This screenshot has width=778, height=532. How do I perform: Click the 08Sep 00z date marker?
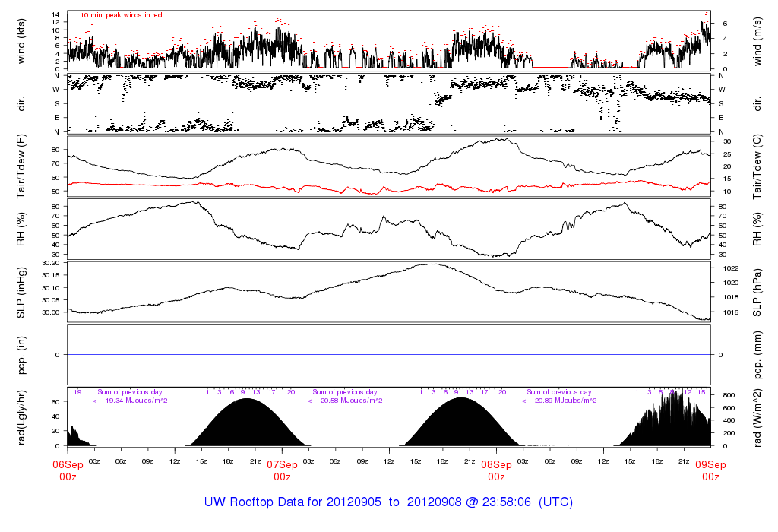point(496,470)
